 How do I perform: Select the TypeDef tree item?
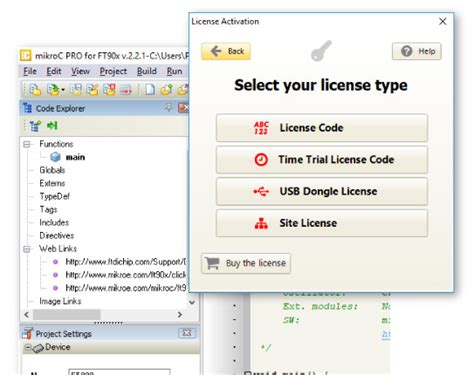point(55,196)
